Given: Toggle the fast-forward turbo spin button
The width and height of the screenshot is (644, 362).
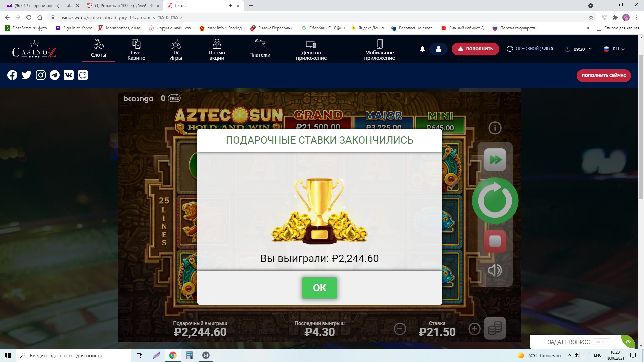Looking at the screenshot, I should 495,160.
